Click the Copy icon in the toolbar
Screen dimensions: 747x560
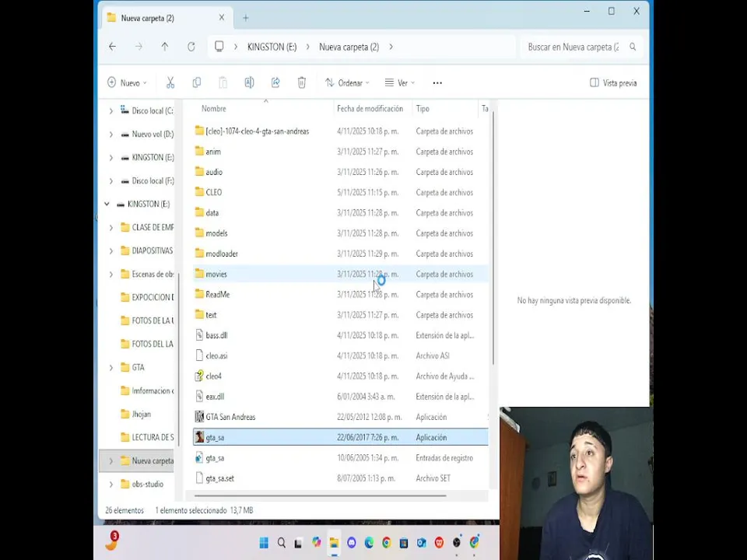coord(196,83)
